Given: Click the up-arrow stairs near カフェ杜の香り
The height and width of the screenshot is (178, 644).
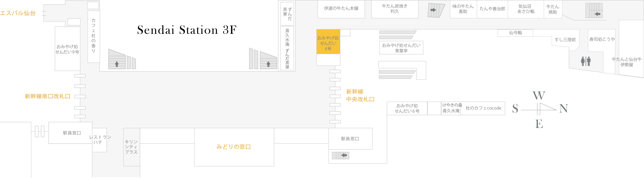Looking at the screenshot, I should (x=117, y=59).
